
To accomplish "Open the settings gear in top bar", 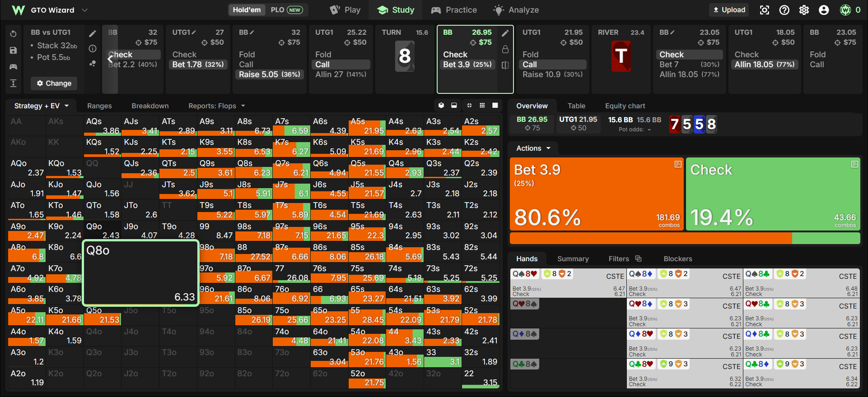I will (x=804, y=10).
